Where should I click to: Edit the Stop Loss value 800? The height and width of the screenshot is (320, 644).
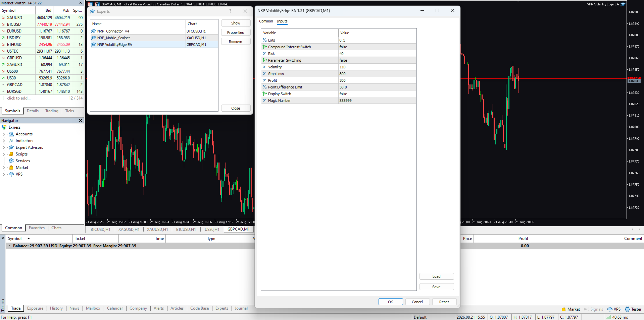tap(378, 74)
